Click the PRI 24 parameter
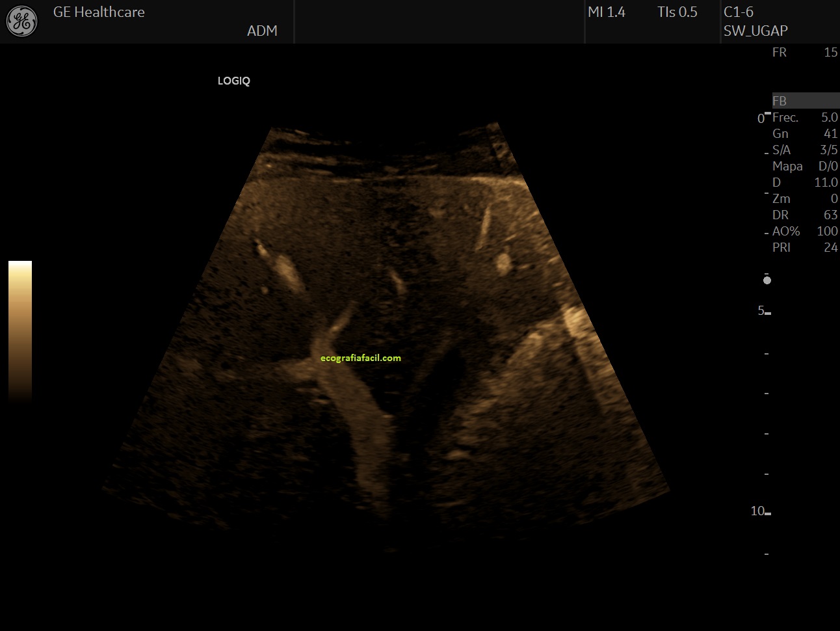The image size is (840, 631). pos(805,248)
